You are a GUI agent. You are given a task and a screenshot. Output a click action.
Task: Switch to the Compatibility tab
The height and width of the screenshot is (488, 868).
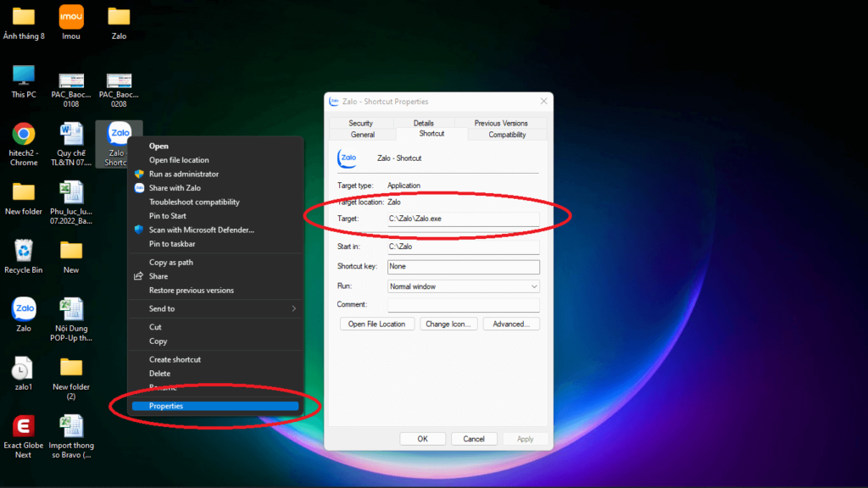click(x=507, y=135)
